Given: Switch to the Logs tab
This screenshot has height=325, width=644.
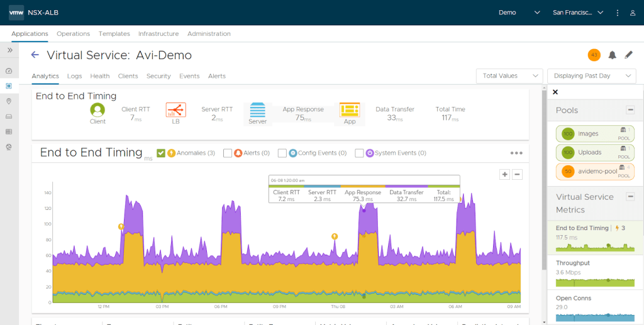Looking at the screenshot, I should tap(74, 76).
